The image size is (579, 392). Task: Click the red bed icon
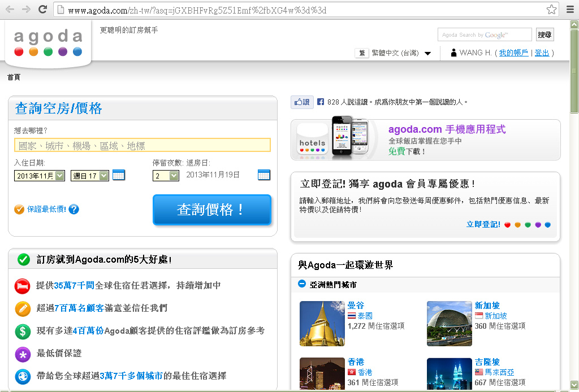(x=23, y=286)
